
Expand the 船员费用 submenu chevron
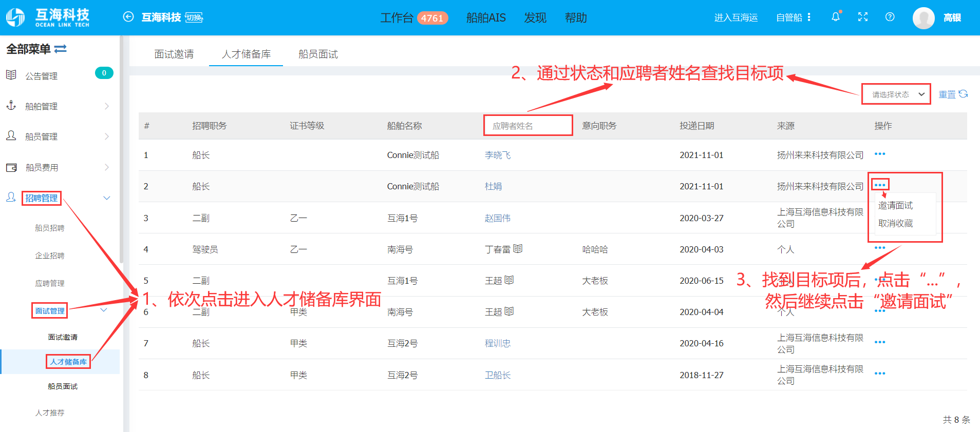[x=106, y=167]
